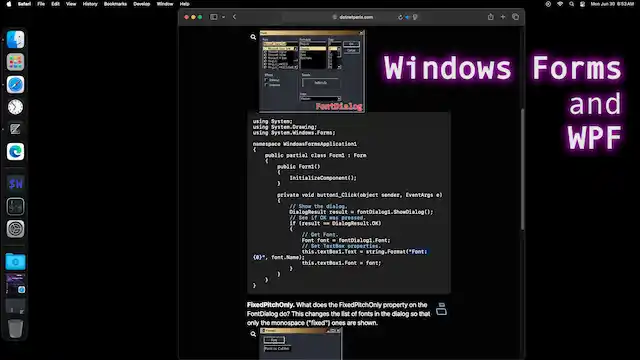Screen dimensions: 640x360
Task: Click the dotnetperls.com address bar
Action: (353, 17)
